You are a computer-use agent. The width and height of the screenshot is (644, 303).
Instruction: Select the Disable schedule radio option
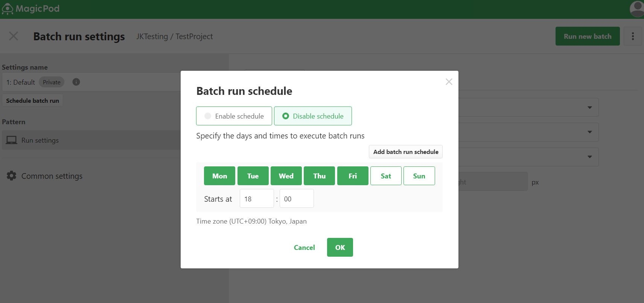pos(313,116)
